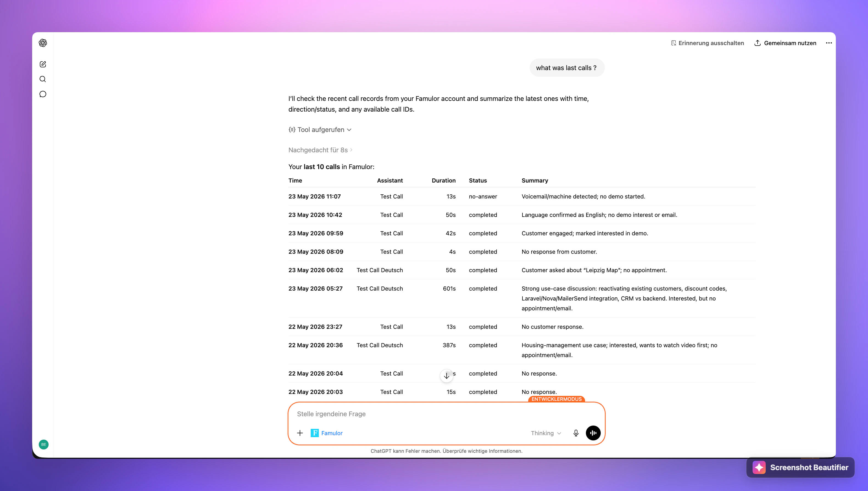Click the 'Your last 10 calls in Famulor:' heading

[x=331, y=167]
